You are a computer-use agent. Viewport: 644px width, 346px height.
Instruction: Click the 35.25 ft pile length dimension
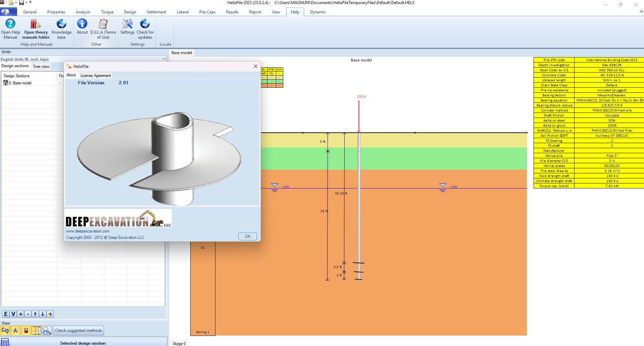341,193
